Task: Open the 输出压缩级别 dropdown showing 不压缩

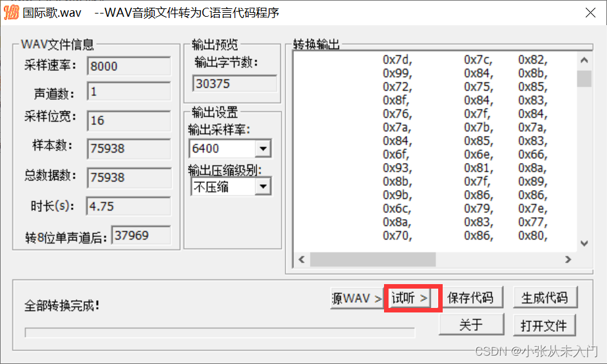Action: 263,187
